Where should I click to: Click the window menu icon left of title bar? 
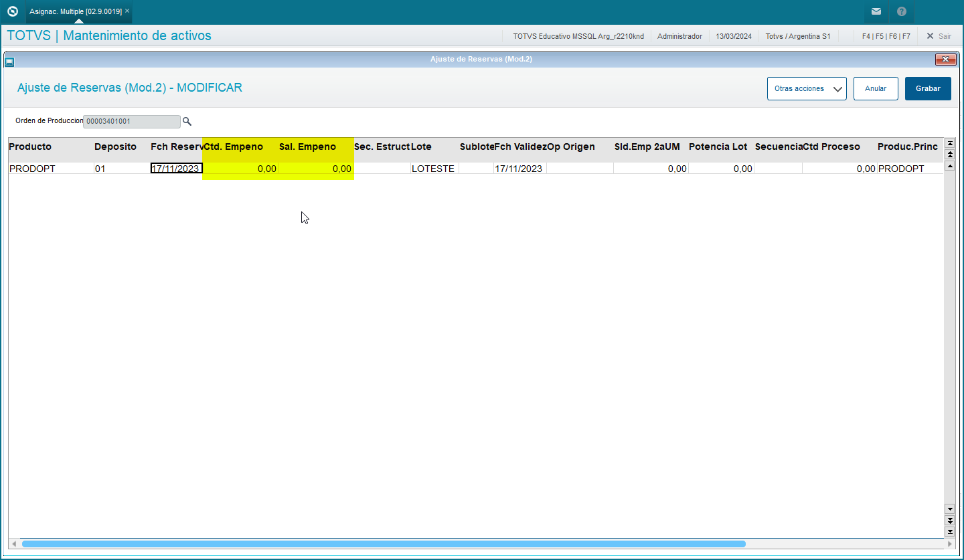pyautogui.click(x=9, y=62)
